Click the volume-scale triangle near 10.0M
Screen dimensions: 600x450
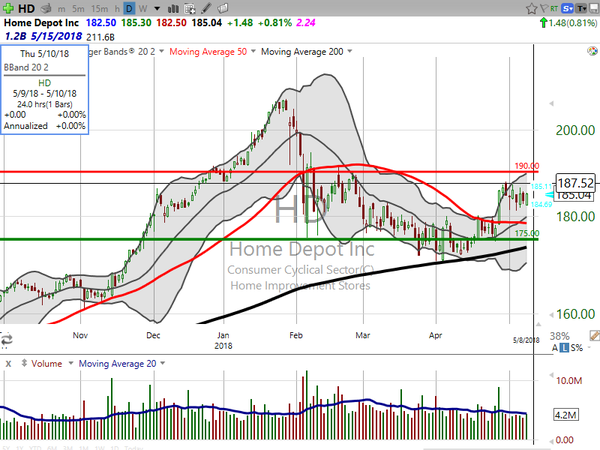[x=551, y=375]
